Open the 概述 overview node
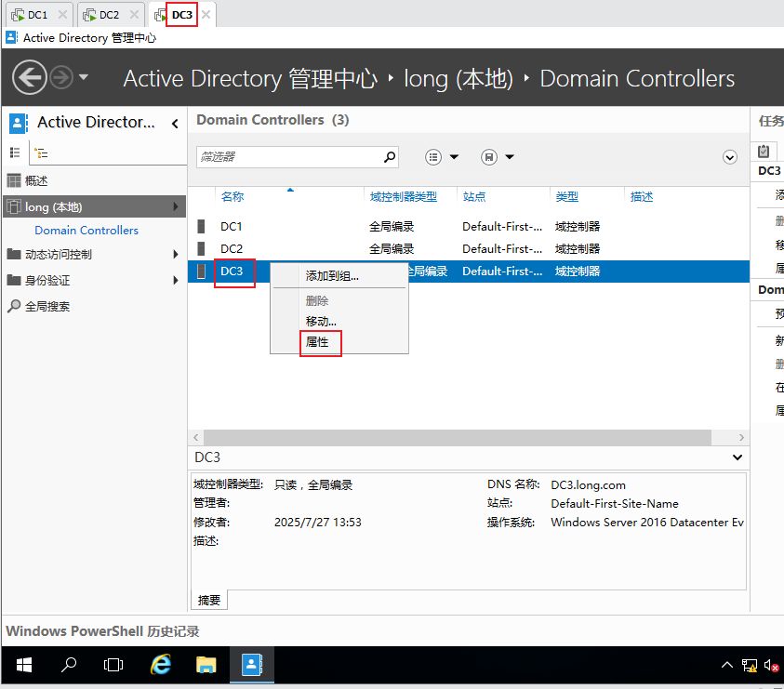Viewport: 784px width, 689px height. pyautogui.click(x=36, y=180)
